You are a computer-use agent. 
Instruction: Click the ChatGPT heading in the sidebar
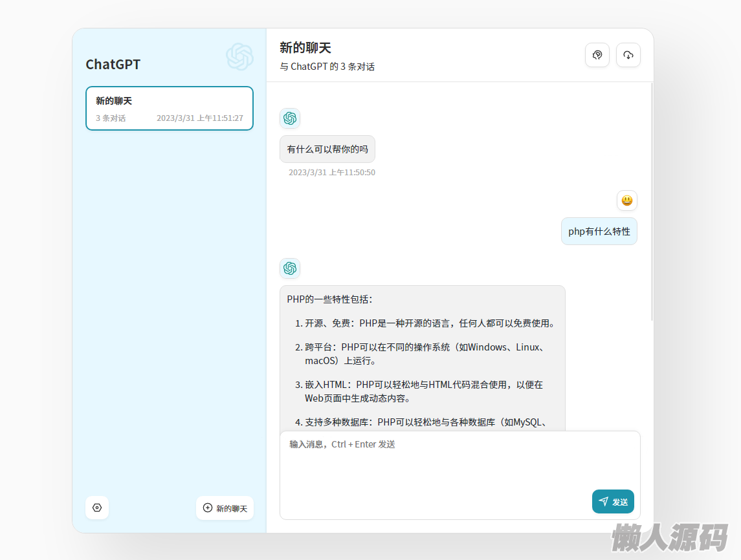[113, 65]
